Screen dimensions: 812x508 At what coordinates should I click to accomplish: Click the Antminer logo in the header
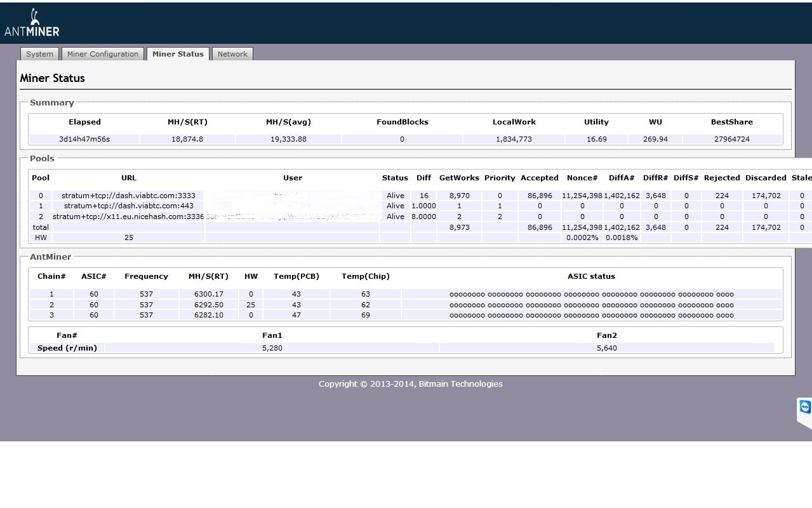tap(32, 23)
